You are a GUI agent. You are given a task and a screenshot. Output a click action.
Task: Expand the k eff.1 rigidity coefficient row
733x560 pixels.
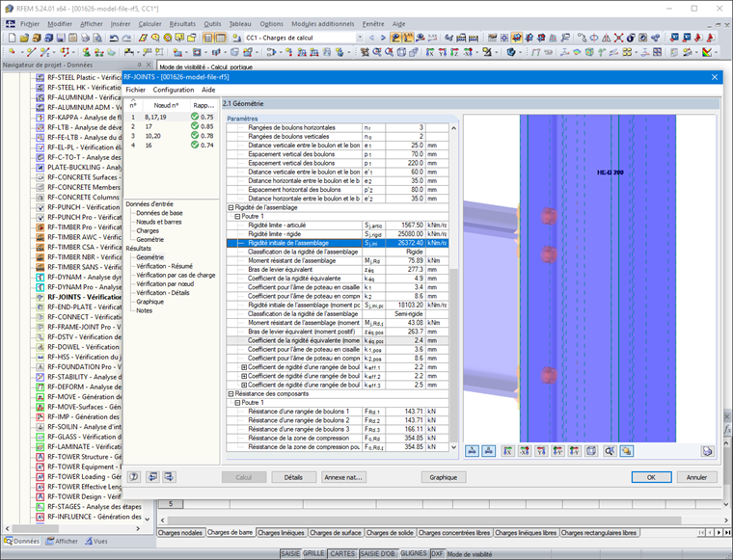pos(244,367)
